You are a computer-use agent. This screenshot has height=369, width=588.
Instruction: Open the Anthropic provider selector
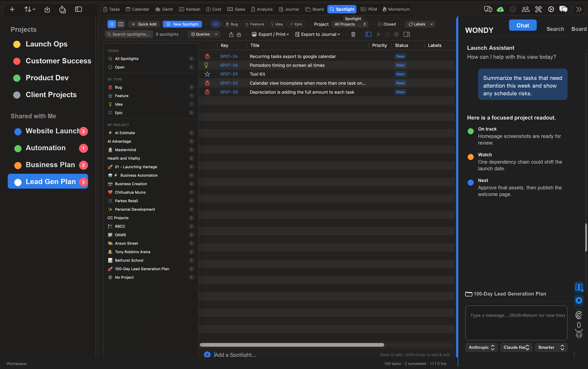(x=481, y=347)
